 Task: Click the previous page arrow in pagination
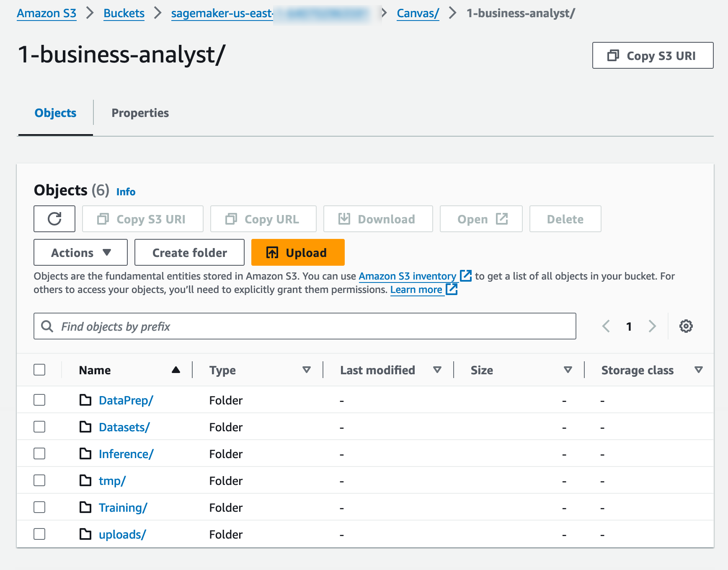click(x=606, y=326)
